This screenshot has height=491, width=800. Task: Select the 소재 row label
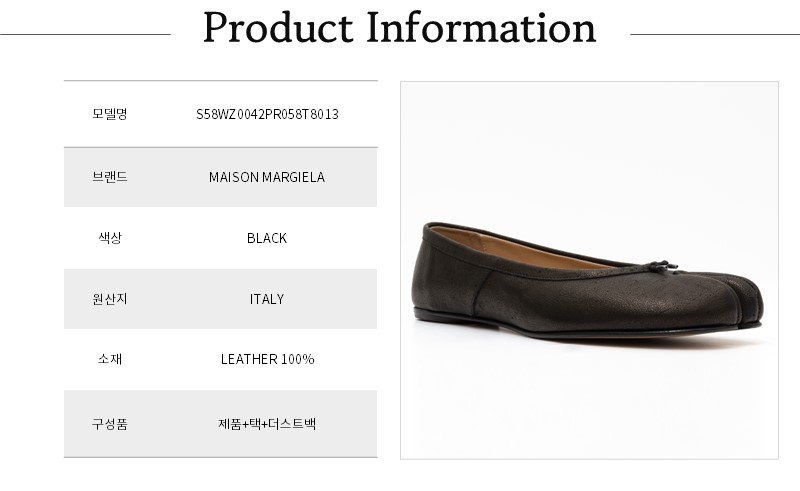click(110, 359)
